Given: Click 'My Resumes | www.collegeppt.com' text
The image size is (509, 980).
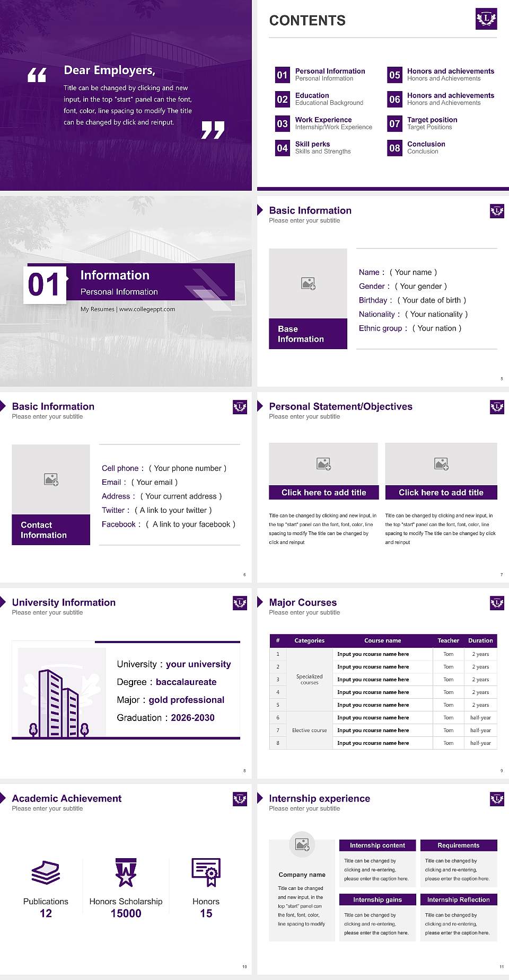Looking at the screenshot, I should click(x=128, y=309).
